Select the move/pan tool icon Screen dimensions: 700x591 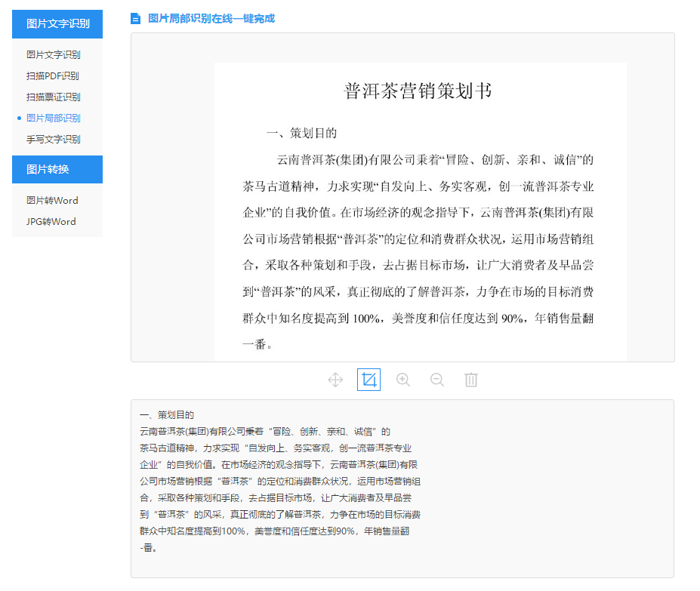click(335, 380)
